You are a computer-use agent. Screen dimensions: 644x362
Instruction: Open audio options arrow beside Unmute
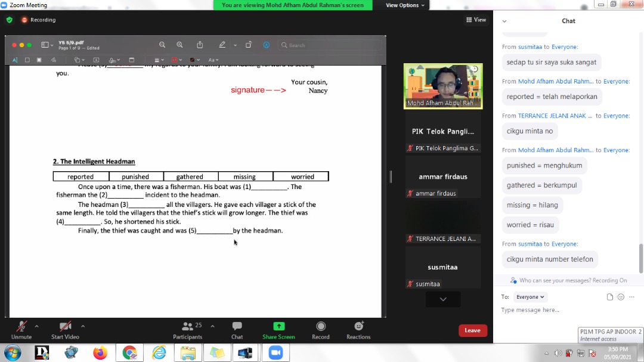tap(36, 326)
